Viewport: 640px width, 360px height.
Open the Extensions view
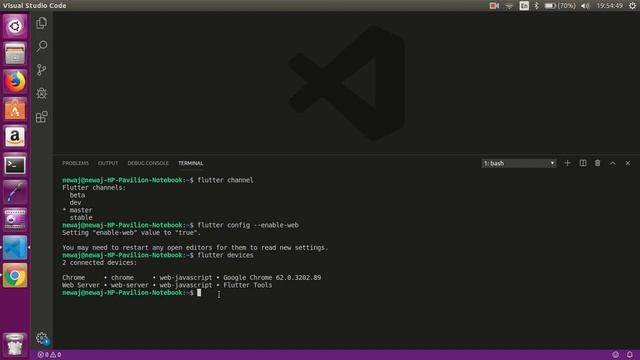[41, 117]
